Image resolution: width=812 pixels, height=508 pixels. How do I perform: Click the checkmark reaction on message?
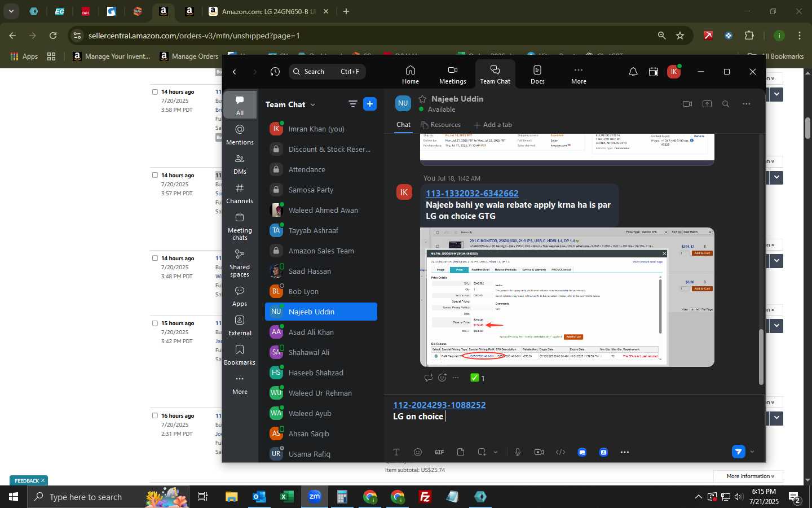coord(477,378)
